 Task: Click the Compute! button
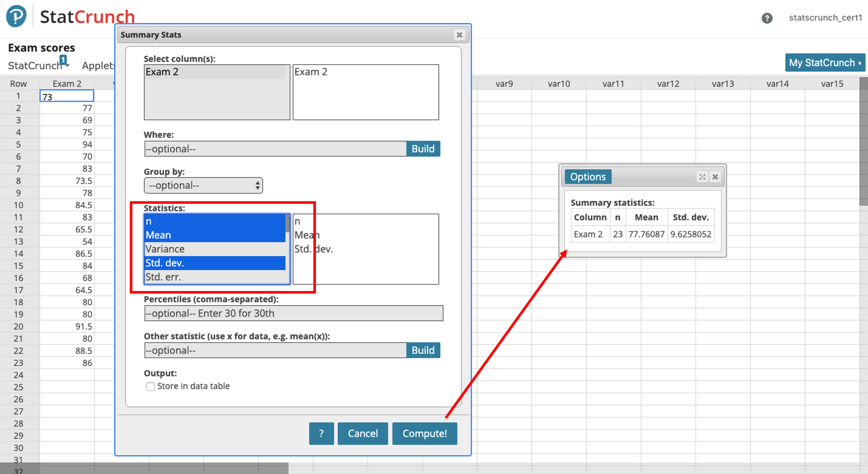(x=424, y=433)
